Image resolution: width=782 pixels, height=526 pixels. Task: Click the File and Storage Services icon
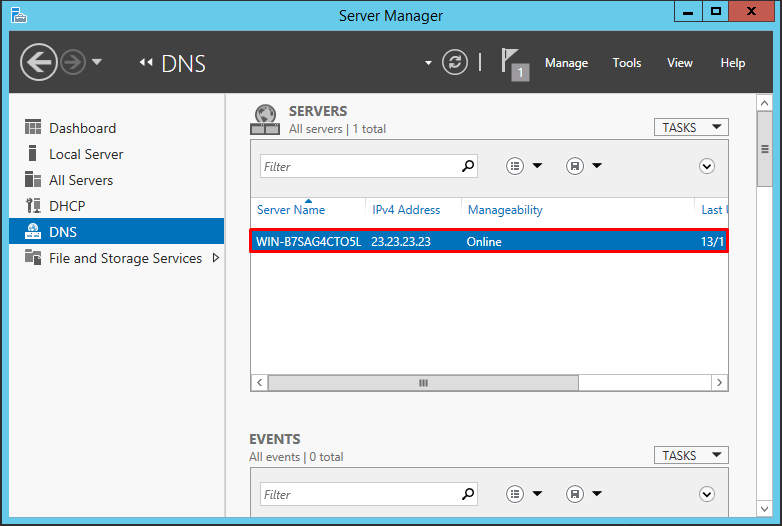click(x=33, y=257)
